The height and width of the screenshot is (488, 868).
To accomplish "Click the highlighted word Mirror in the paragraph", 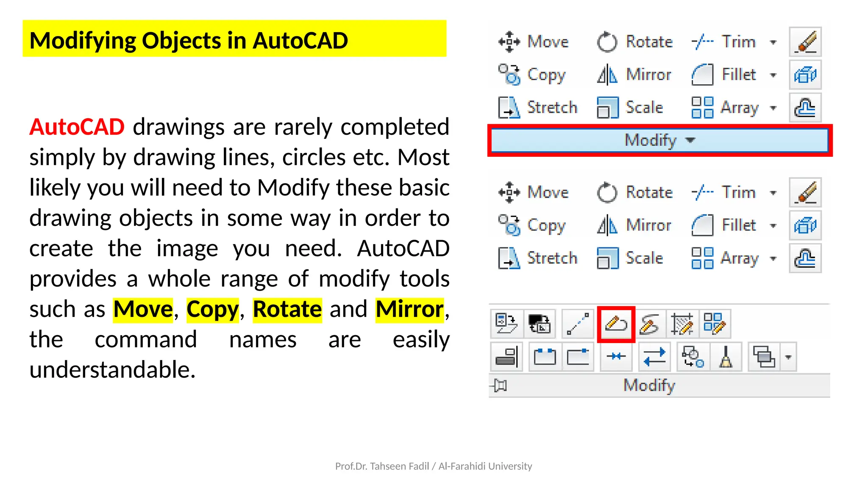I will (409, 309).
